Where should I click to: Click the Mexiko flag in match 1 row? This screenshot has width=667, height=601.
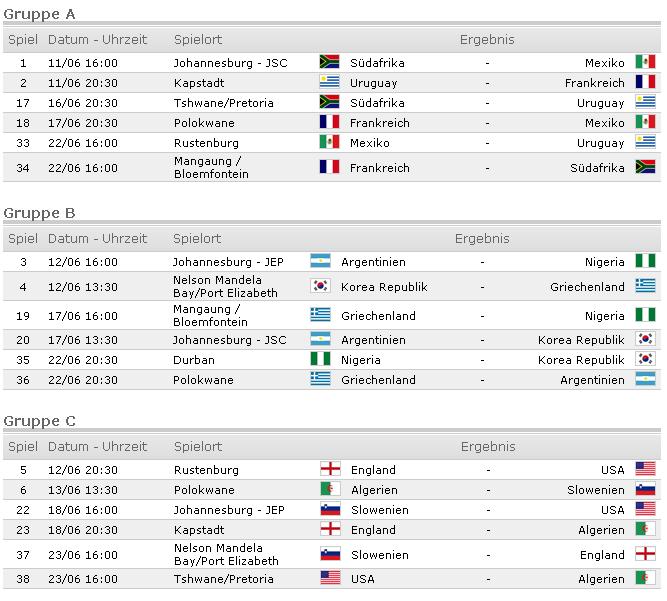[x=645, y=63]
